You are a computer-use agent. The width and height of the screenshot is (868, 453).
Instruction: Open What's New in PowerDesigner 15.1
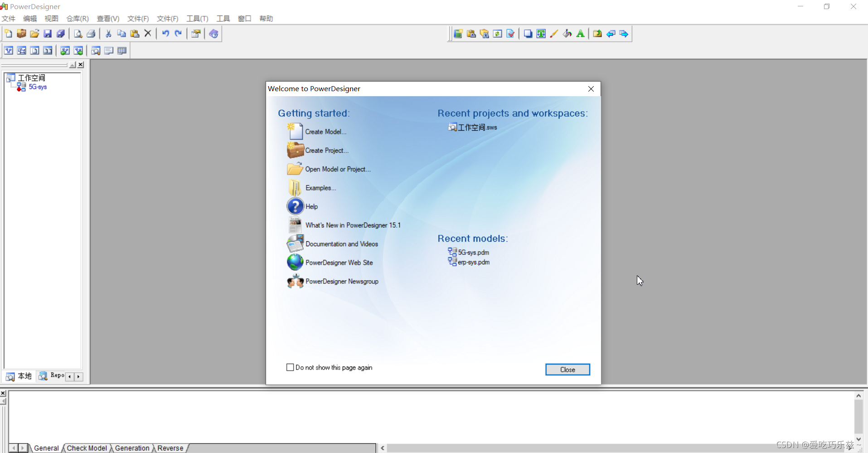point(353,225)
